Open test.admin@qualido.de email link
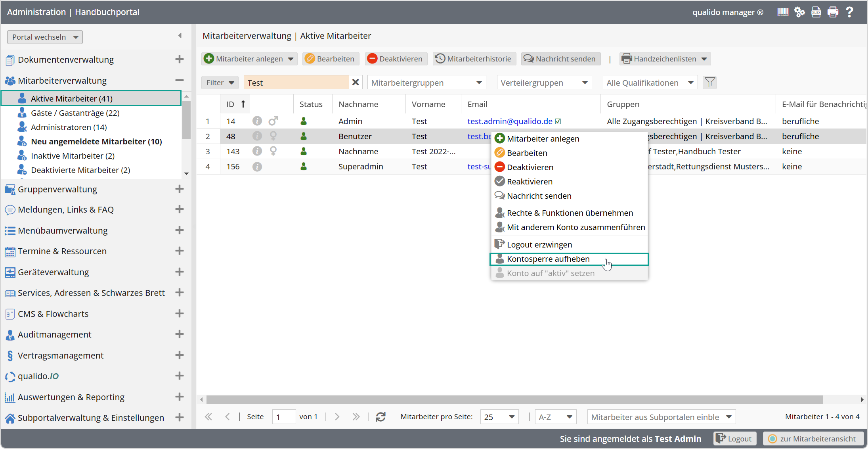 click(509, 121)
